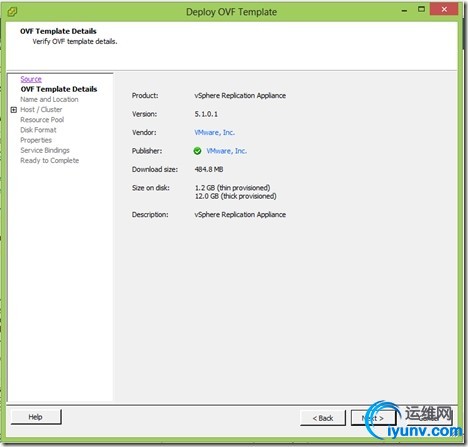Click the Size on disk: label
The image size is (468, 447).
tap(151, 188)
